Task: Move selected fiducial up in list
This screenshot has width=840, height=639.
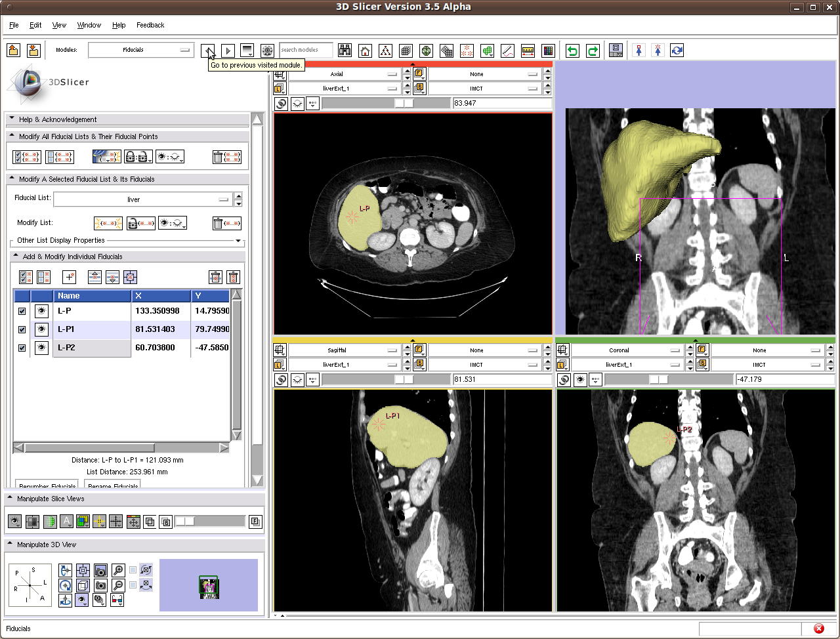Action: coord(94,277)
